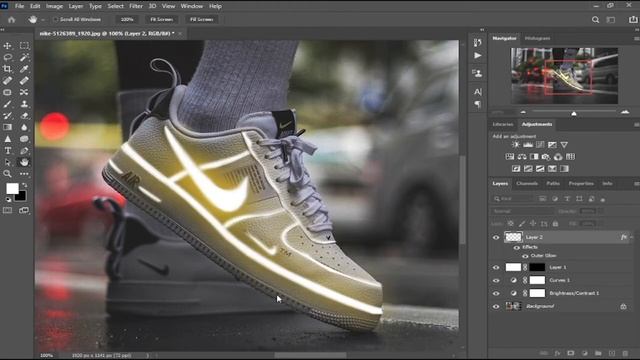Open the Image menu
The width and height of the screenshot is (640, 360).
[x=54, y=6]
